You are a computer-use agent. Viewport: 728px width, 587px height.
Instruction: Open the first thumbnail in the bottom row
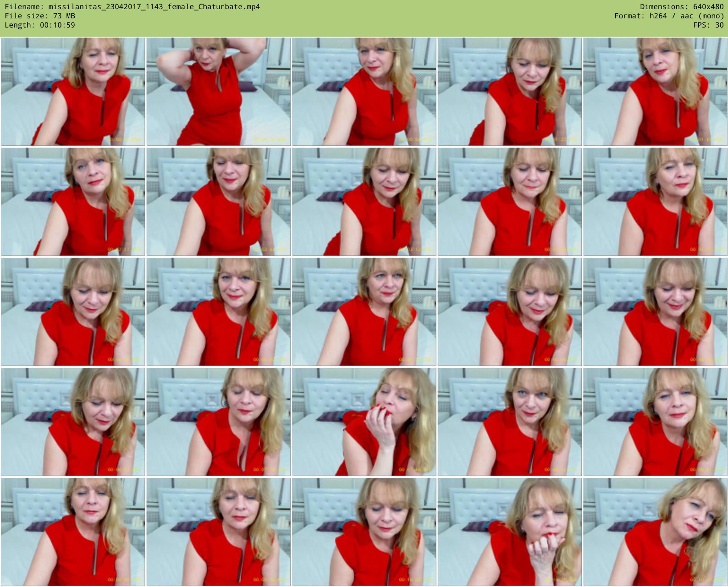73,532
